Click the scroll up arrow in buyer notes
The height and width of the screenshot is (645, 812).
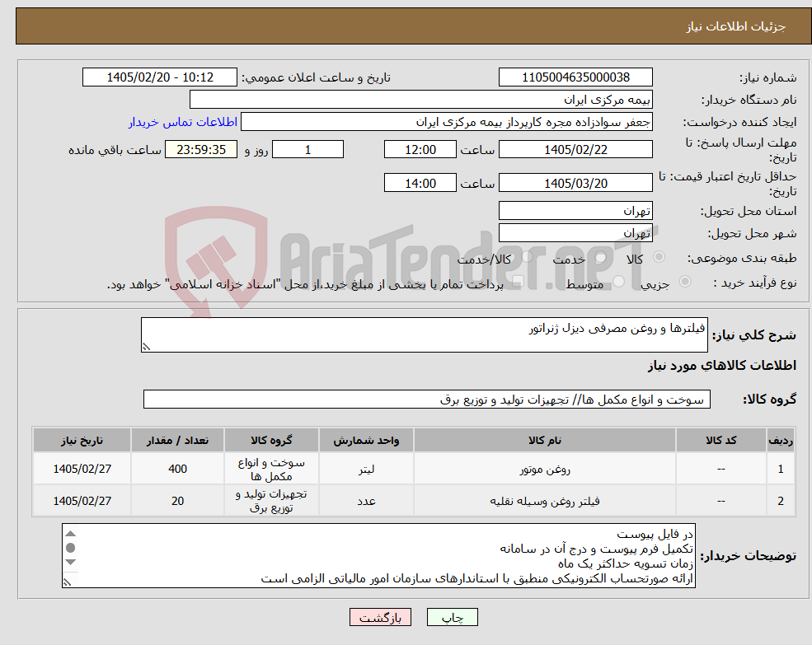tap(71, 534)
